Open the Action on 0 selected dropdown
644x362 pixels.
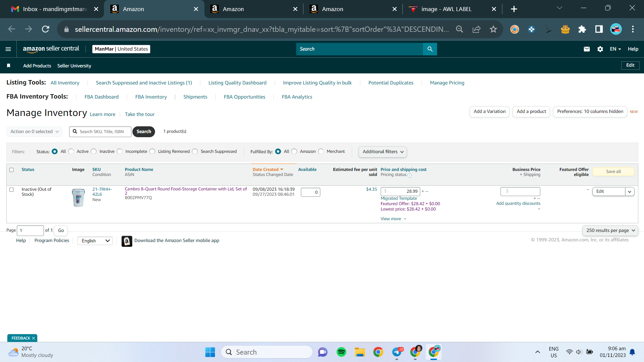click(x=34, y=132)
